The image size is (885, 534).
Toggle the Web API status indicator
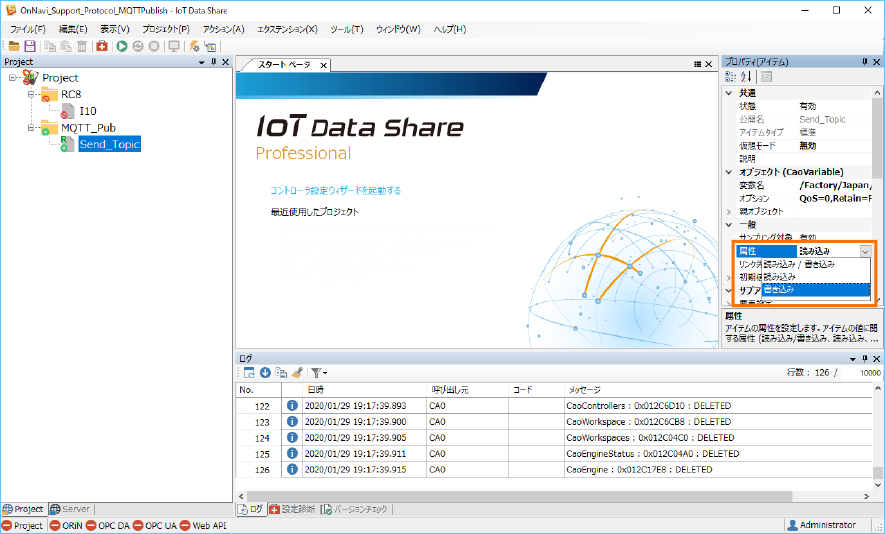[x=203, y=526]
